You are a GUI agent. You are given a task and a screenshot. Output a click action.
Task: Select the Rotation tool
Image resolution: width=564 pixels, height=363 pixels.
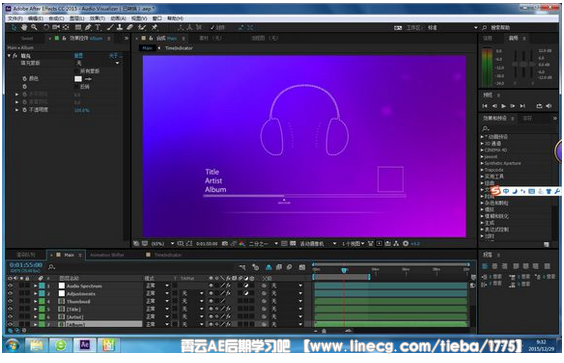[x=46, y=27]
